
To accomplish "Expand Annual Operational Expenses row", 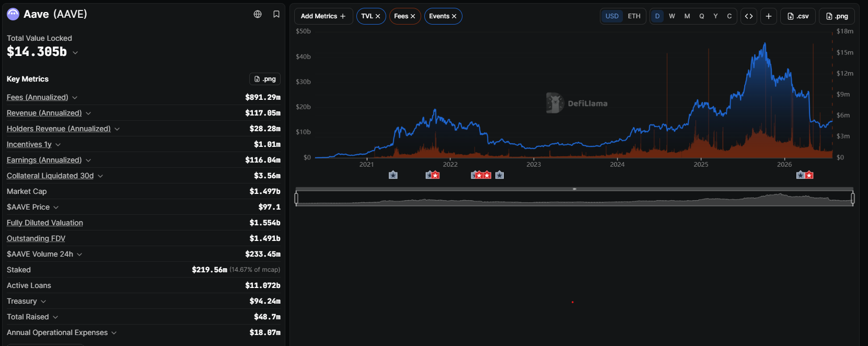I will pyautogui.click(x=114, y=333).
